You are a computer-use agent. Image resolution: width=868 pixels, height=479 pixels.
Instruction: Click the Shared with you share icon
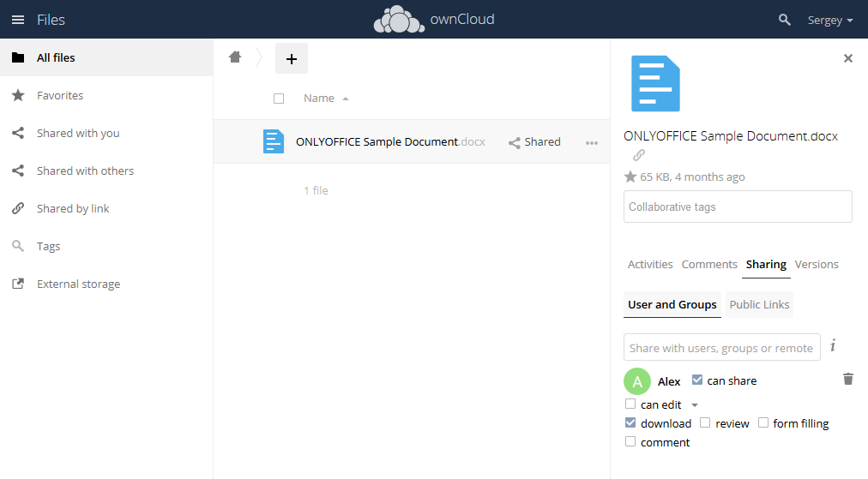click(x=18, y=133)
